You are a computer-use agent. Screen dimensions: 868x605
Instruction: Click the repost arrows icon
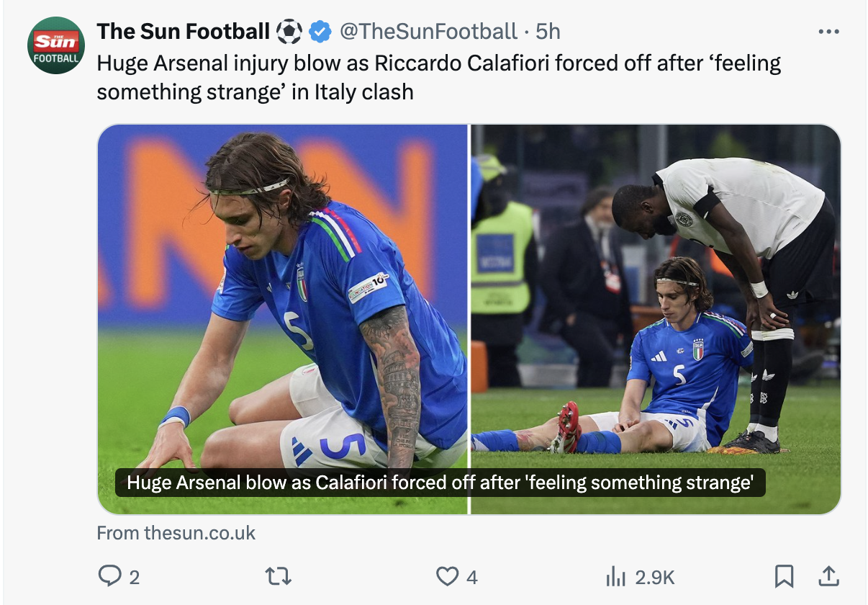pos(278,575)
